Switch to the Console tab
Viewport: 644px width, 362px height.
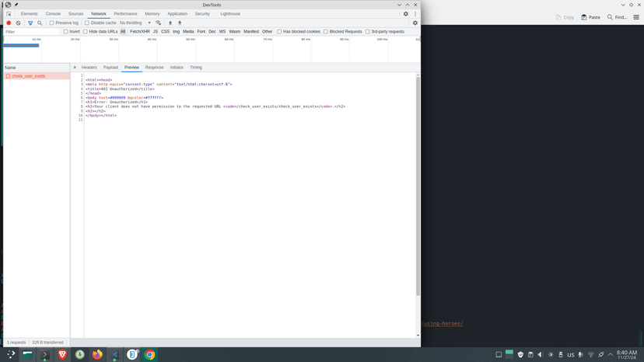[53, 14]
